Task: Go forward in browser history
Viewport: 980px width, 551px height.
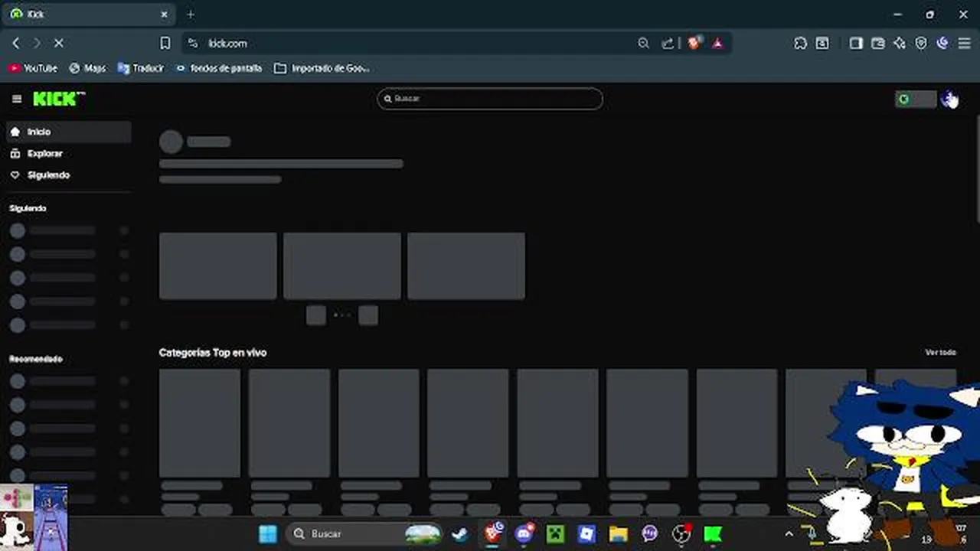Action: click(36, 44)
